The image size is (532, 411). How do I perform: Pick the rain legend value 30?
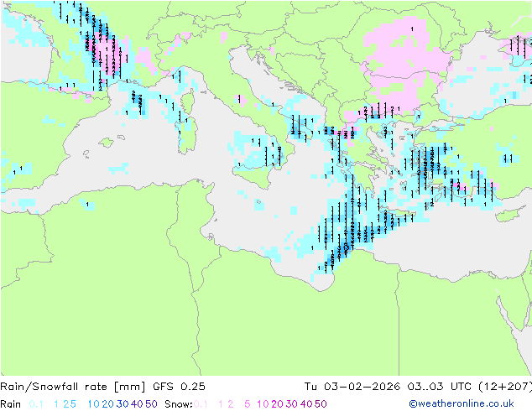coord(123,404)
